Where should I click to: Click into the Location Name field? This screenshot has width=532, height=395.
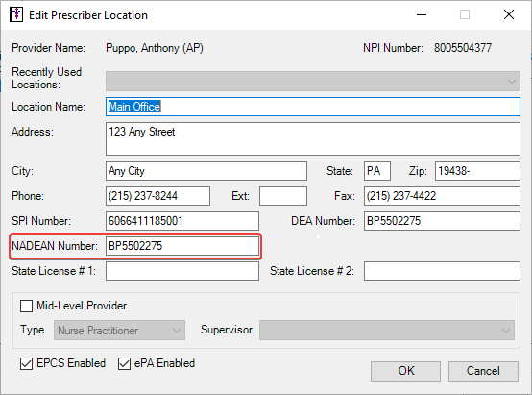tap(313, 107)
